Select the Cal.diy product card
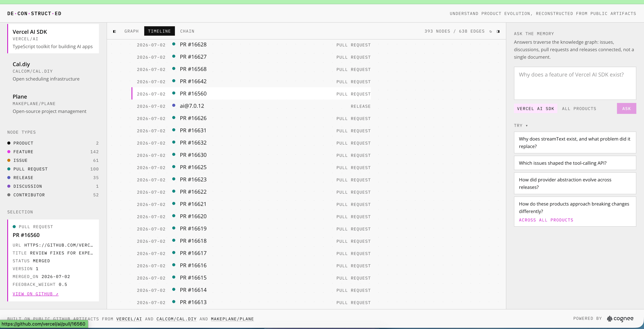This screenshot has width=644, height=329. pos(53,71)
